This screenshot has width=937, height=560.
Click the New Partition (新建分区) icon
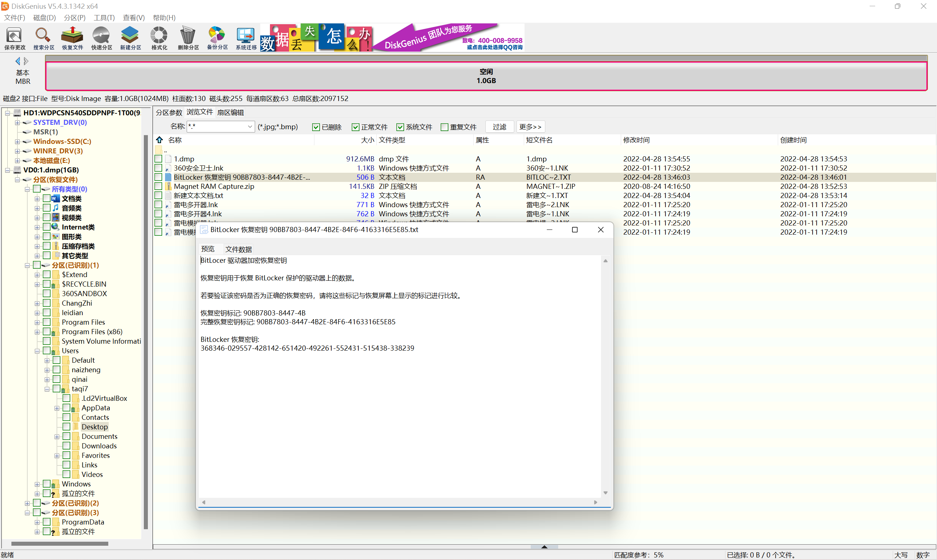tap(131, 38)
